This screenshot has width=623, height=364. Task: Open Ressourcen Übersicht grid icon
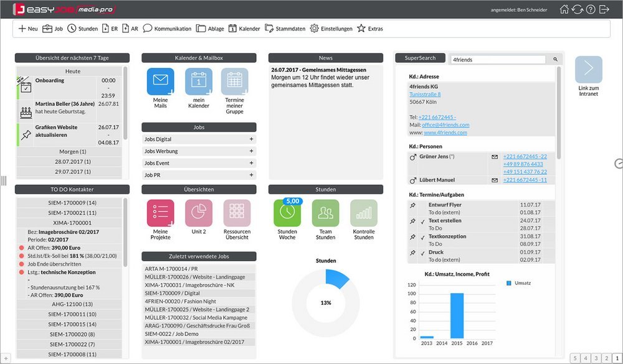237,213
